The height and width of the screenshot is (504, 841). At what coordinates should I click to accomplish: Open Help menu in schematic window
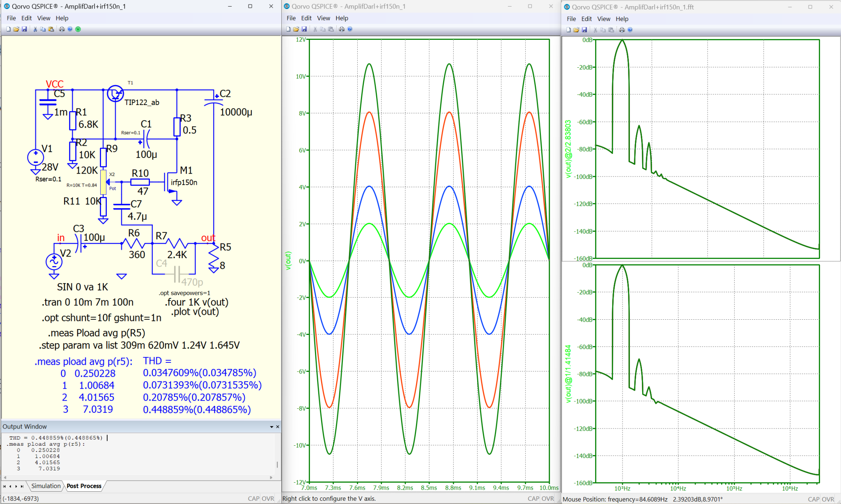coord(62,18)
